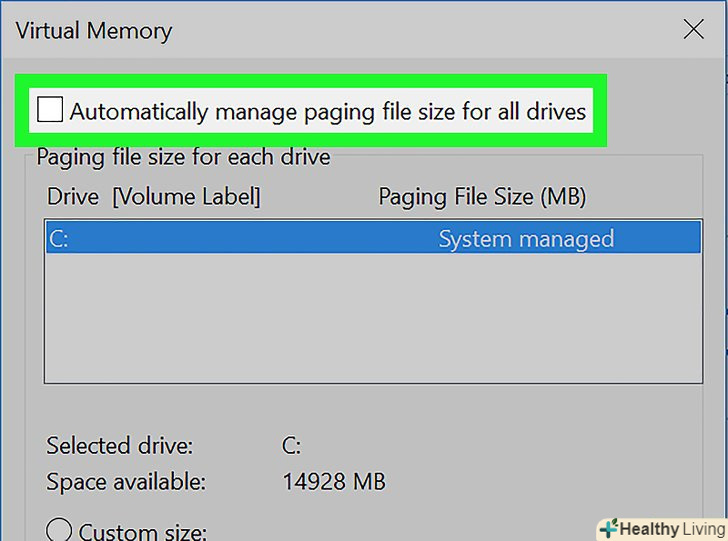Screen dimensions: 728x541
Task: Click the "[Volume Label]" column header
Action: (186, 197)
